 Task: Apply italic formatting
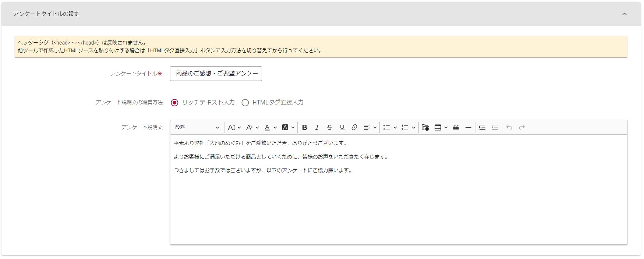(317, 127)
